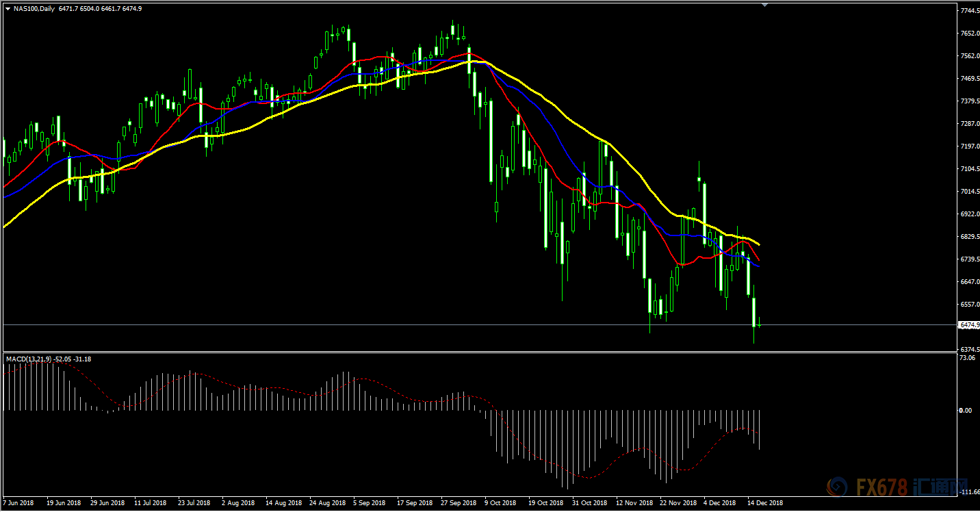Image resolution: width=980 pixels, height=512 pixels.
Task: Click price axis value 7562.0
Action: point(969,56)
